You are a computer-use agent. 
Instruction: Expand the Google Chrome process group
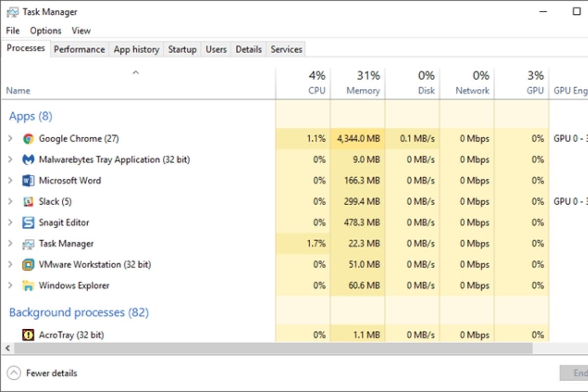pos(11,138)
